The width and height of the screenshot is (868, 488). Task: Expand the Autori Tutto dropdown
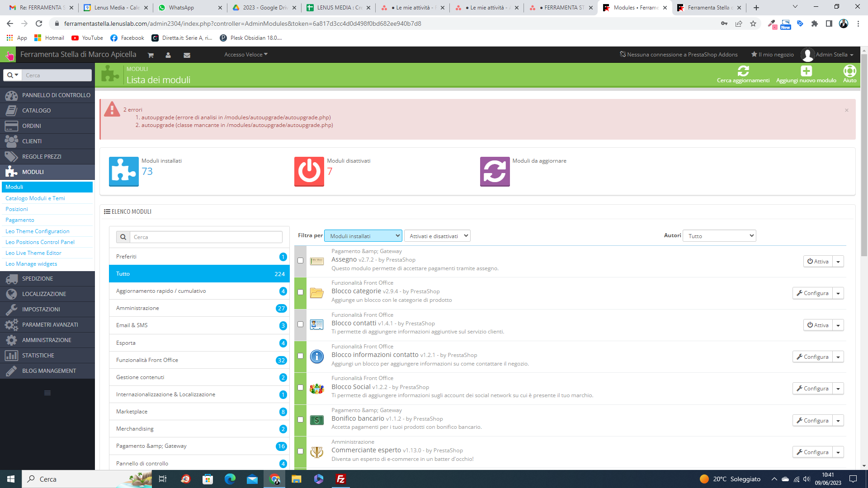719,236
